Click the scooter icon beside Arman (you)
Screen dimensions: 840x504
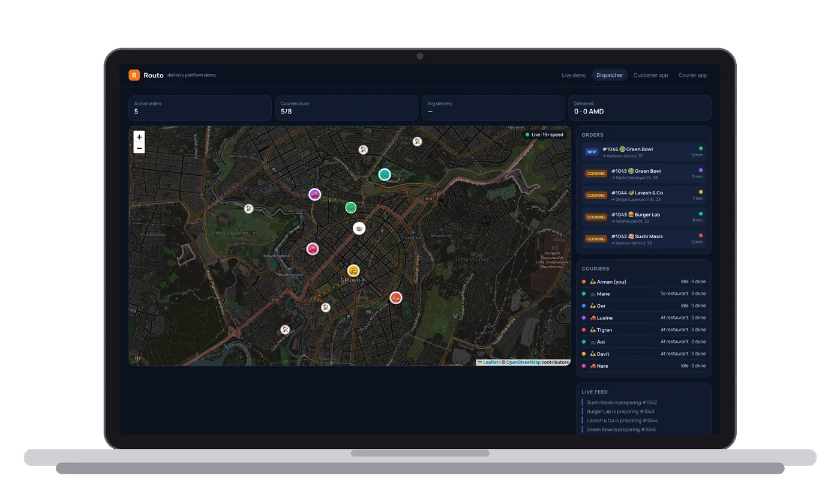tap(593, 282)
